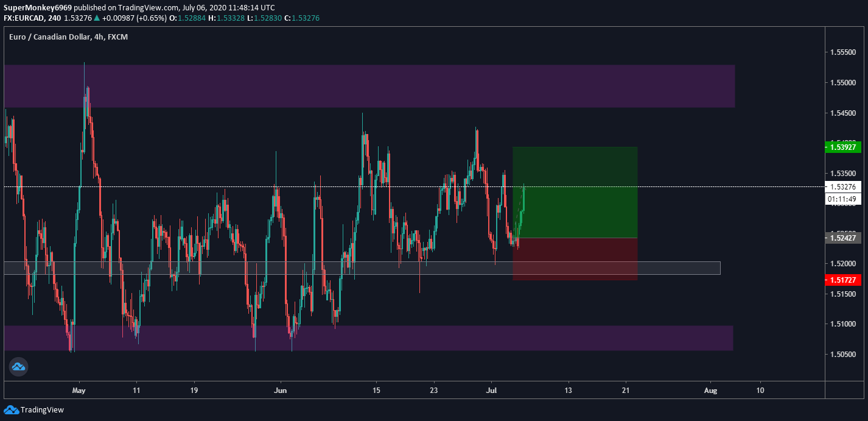Viewport: 868px width, 421px height.
Task: Click the 01:11:49 candle countdown label
Action: tap(843, 199)
